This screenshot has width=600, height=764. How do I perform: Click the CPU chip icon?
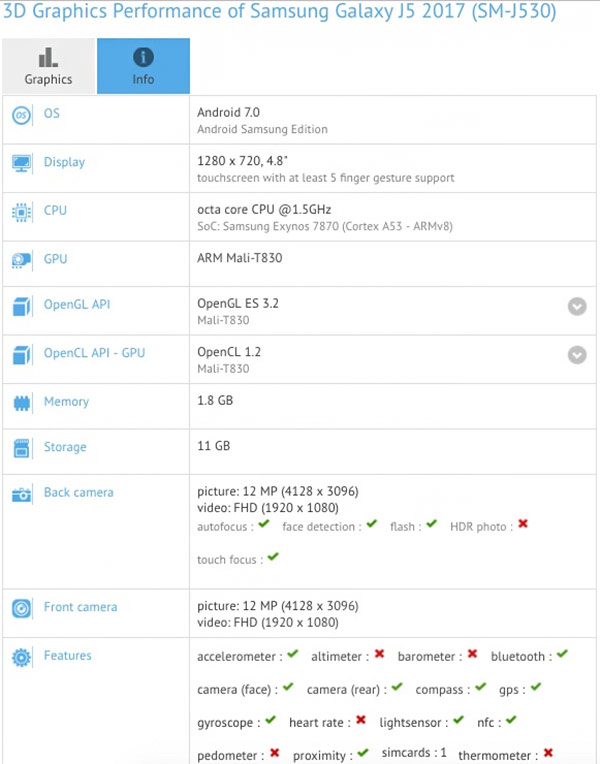[21, 212]
